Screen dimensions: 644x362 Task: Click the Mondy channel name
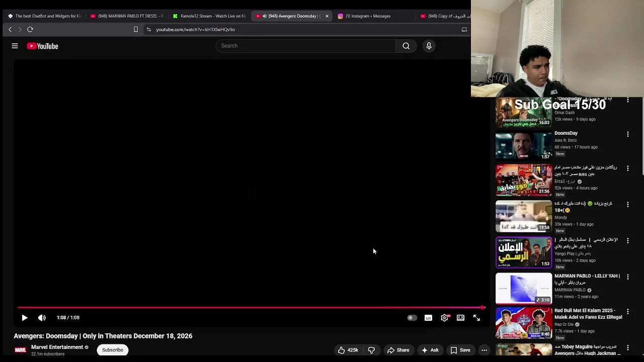click(560, 218)
